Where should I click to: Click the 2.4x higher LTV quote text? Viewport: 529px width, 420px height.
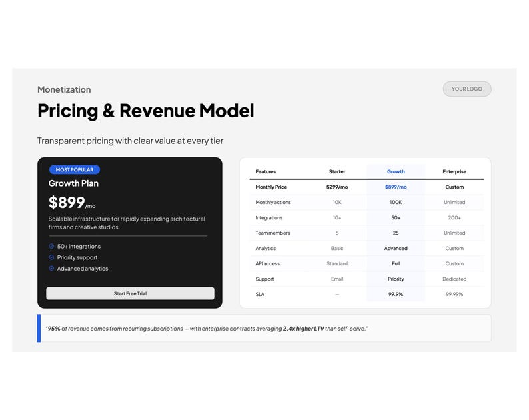coord(304,329)
